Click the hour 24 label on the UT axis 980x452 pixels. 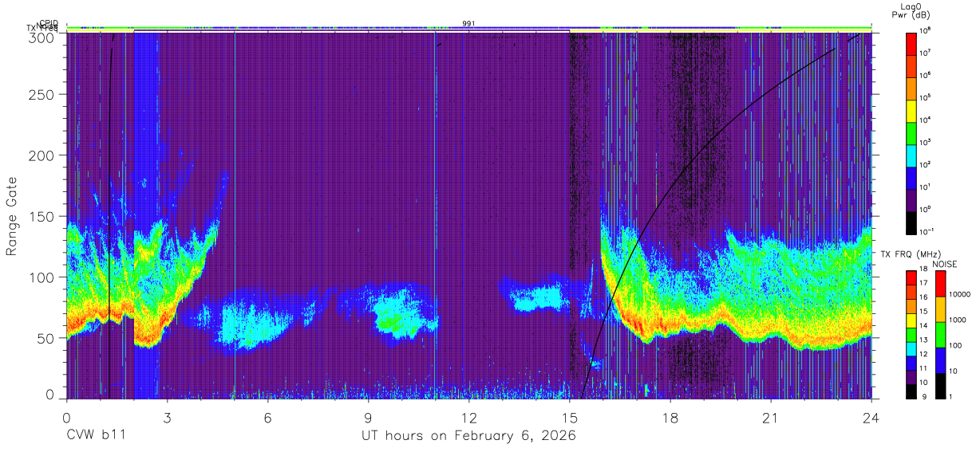click(871, 417)
